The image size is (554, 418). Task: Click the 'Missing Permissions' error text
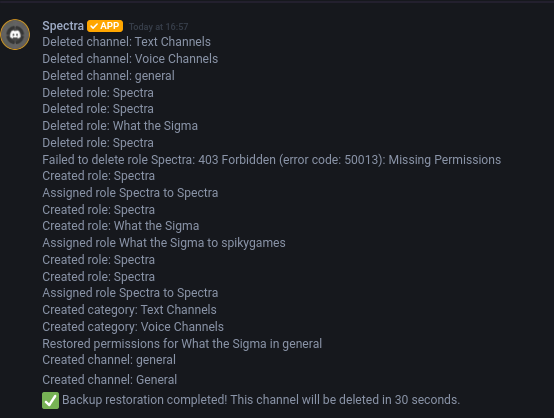coord(445,160)
